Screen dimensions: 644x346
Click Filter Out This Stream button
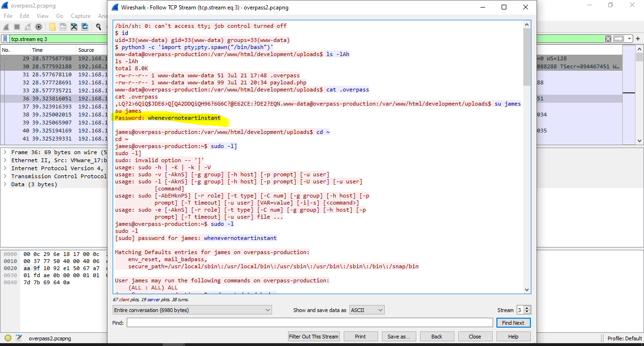click(314, 337)
